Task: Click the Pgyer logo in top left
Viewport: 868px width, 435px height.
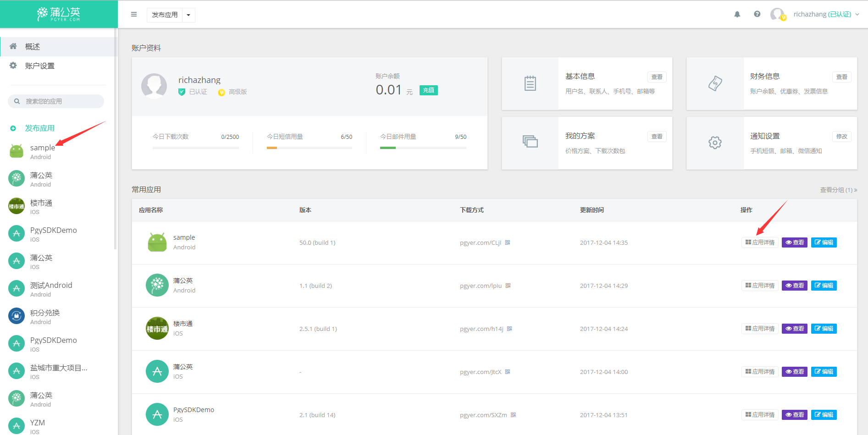Action: (59, 14)
